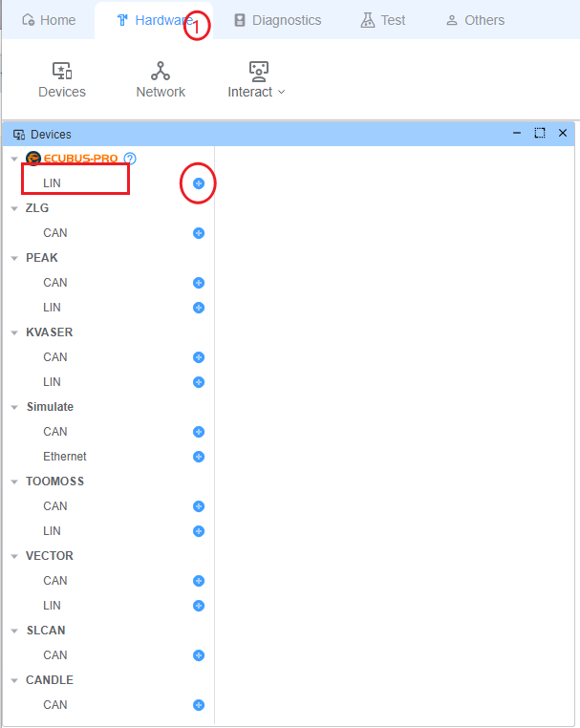Select CAN under VECTOR
The image size is (580, 728).
[x=55, y=581]
